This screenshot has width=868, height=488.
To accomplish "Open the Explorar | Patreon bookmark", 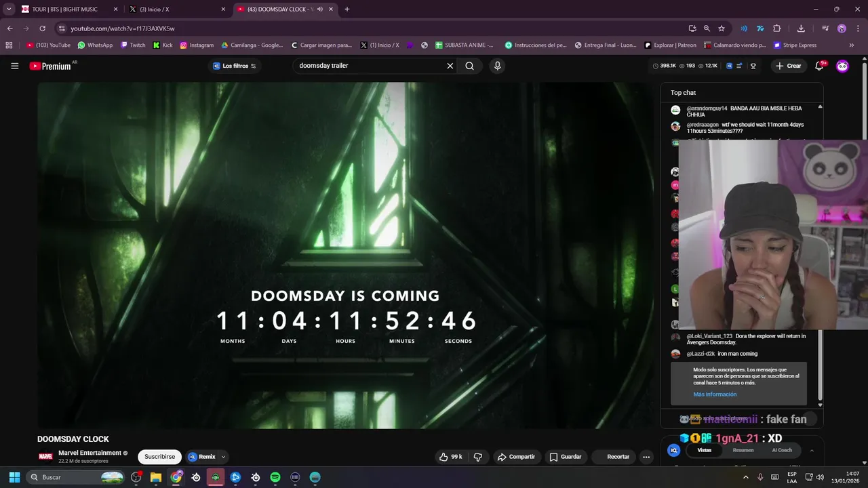I will click(x=670, y=45).
